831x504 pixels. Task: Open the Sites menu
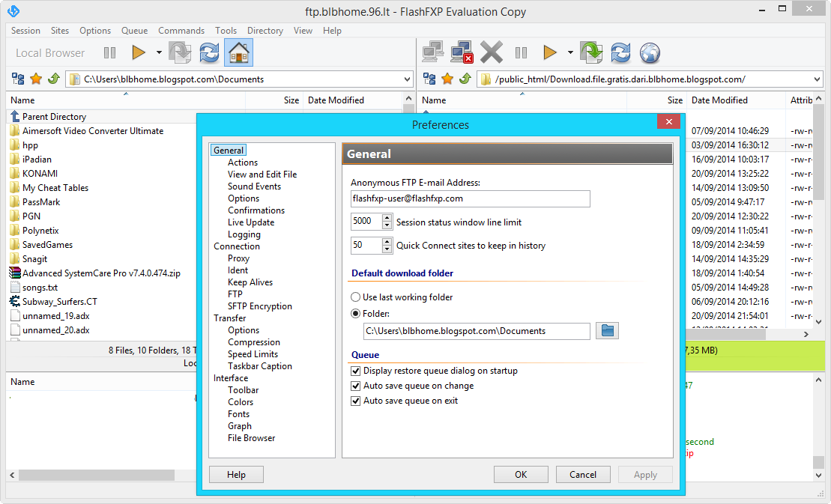pos(60,31)
